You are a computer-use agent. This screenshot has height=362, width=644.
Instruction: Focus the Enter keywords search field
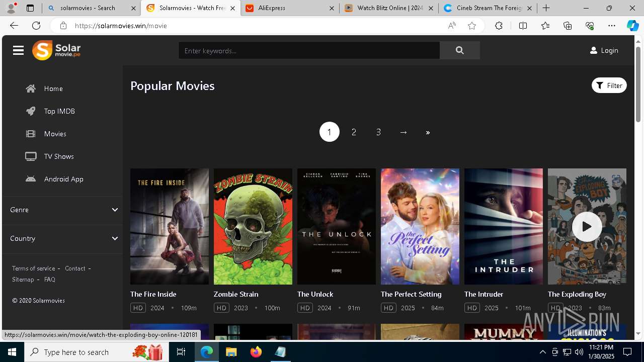pos(309,50)
